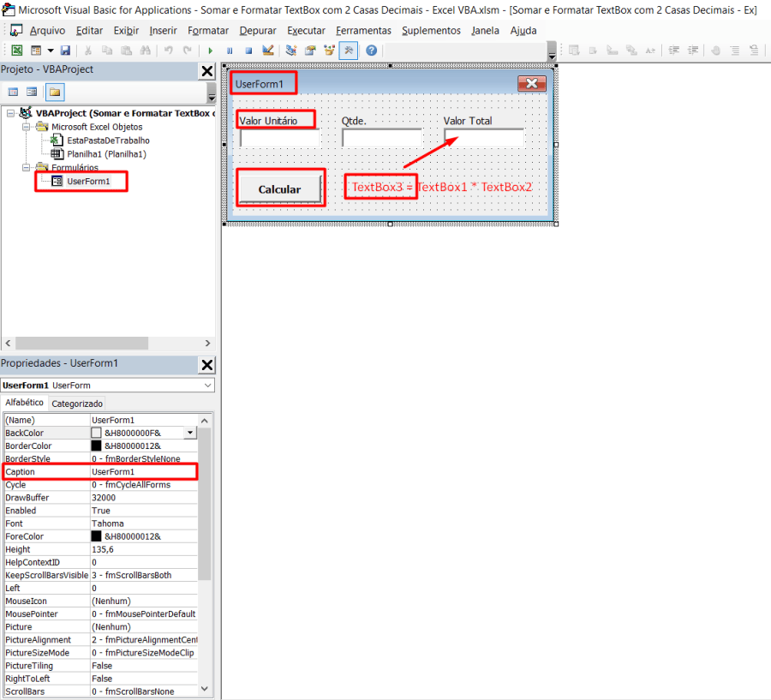Screen dimensions: 771x700
Task: Open the Ferramentas menu
Action: pos(363,31)
